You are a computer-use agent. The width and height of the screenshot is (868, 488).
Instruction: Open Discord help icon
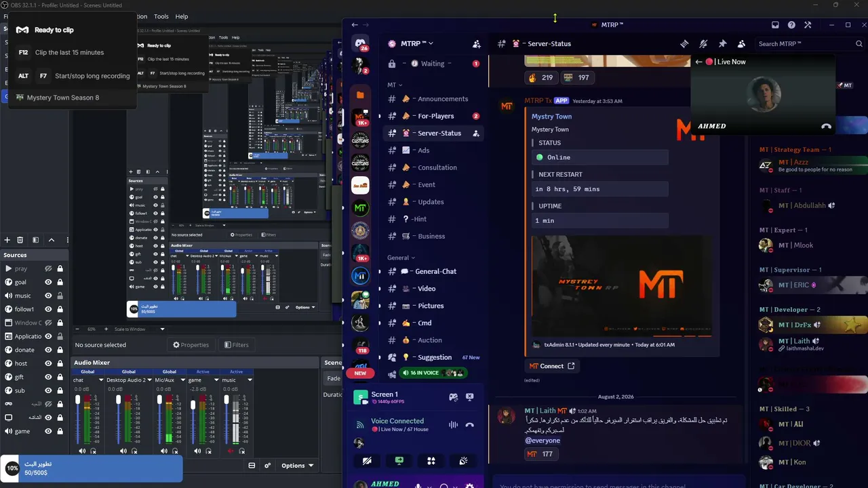791,25
